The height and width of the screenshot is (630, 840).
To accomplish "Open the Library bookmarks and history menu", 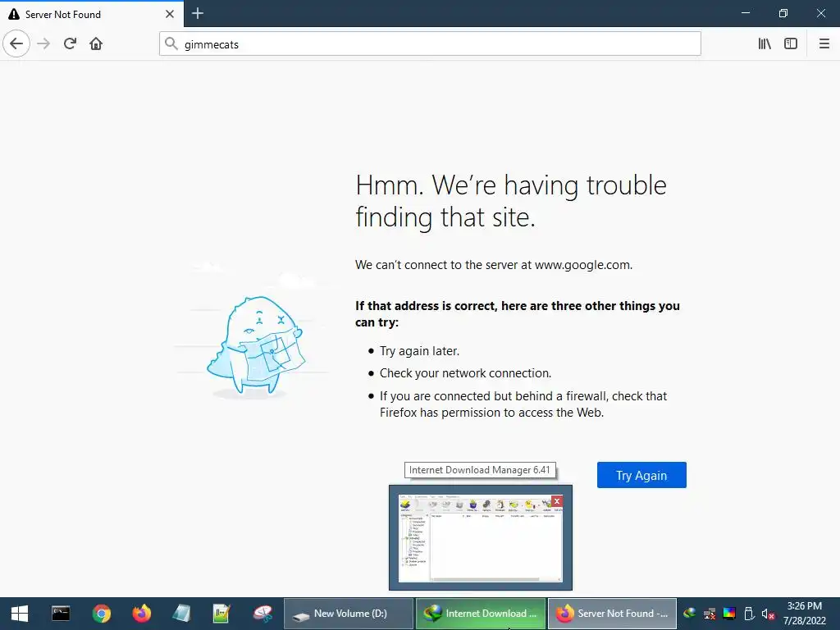I will coord(765,43).
